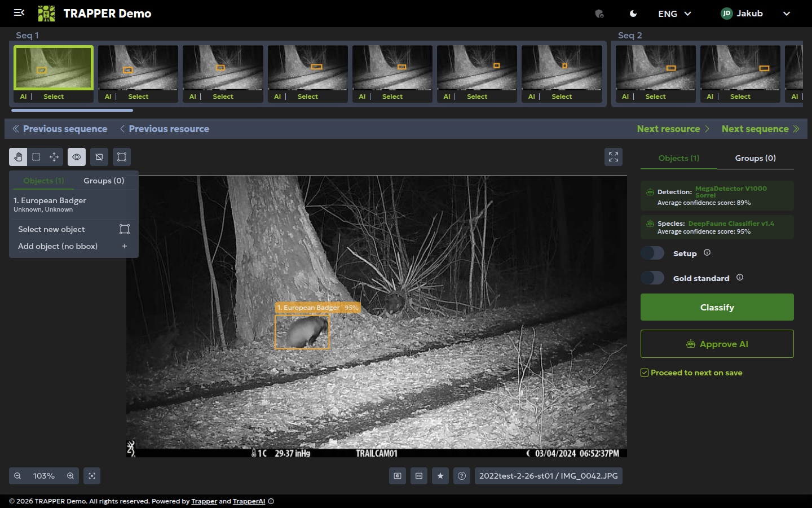Select the hand pan tool
The width and height of the screenshot is (812, 508).
tap(18, 157)
